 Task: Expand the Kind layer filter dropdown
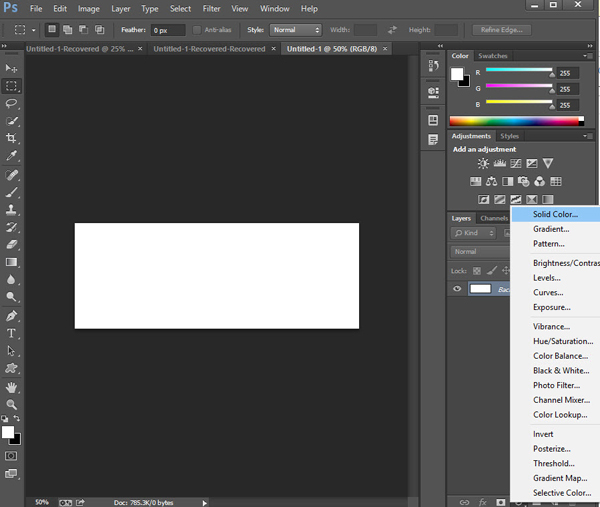click(474, 233)
